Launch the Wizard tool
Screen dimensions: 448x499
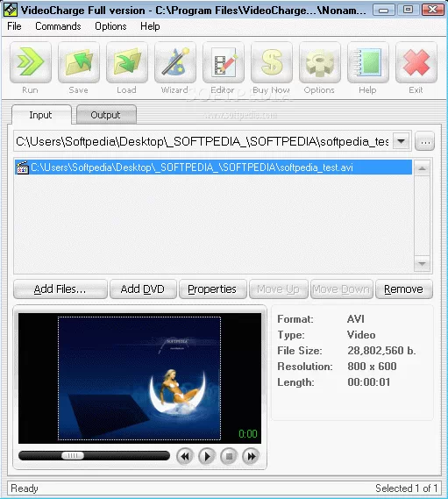tap(175, 62)
